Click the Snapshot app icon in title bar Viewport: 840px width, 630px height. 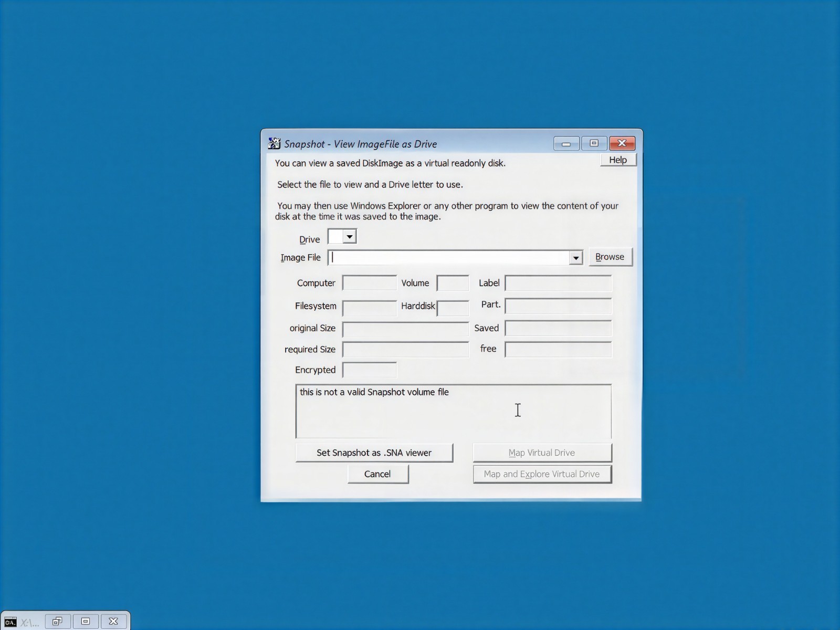tap(274, 143)
